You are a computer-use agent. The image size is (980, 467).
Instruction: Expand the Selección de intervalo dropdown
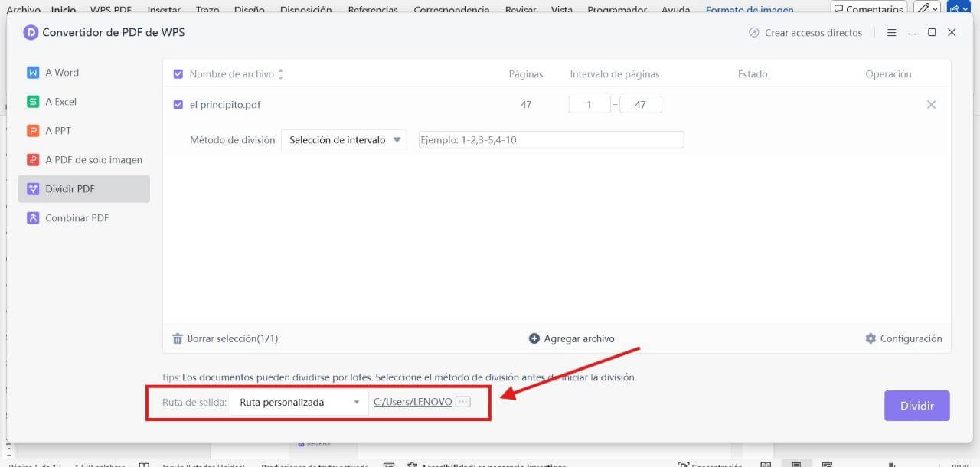pos(344,140)
